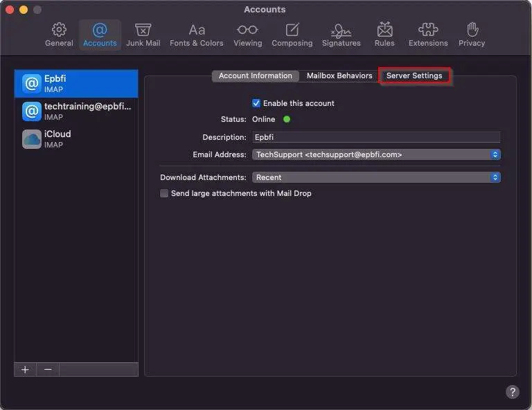The width and height of the screenshot is (532, 410).
Task: Select the Account Information tab
Action: 255,76
